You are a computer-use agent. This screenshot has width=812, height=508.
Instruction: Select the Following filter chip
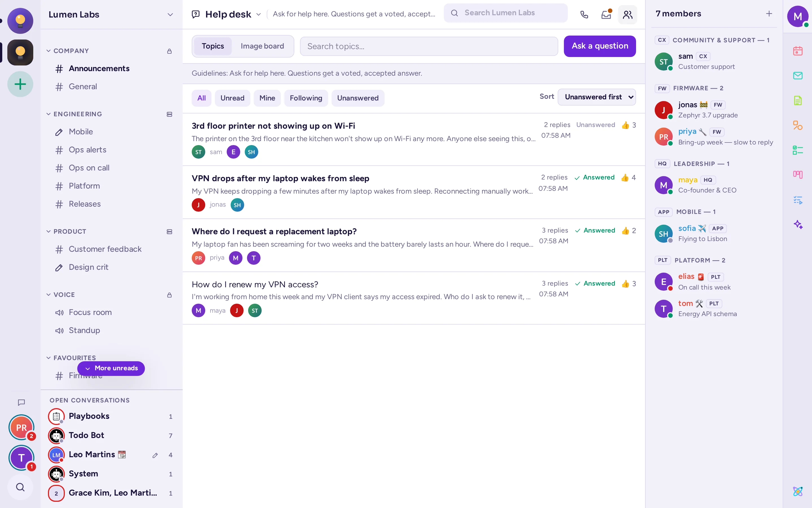306,98
